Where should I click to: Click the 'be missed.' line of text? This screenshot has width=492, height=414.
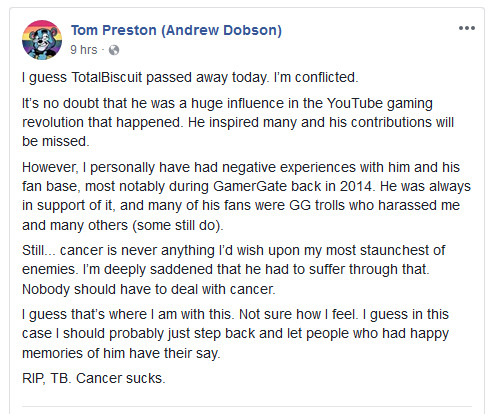tap(56, 141)
